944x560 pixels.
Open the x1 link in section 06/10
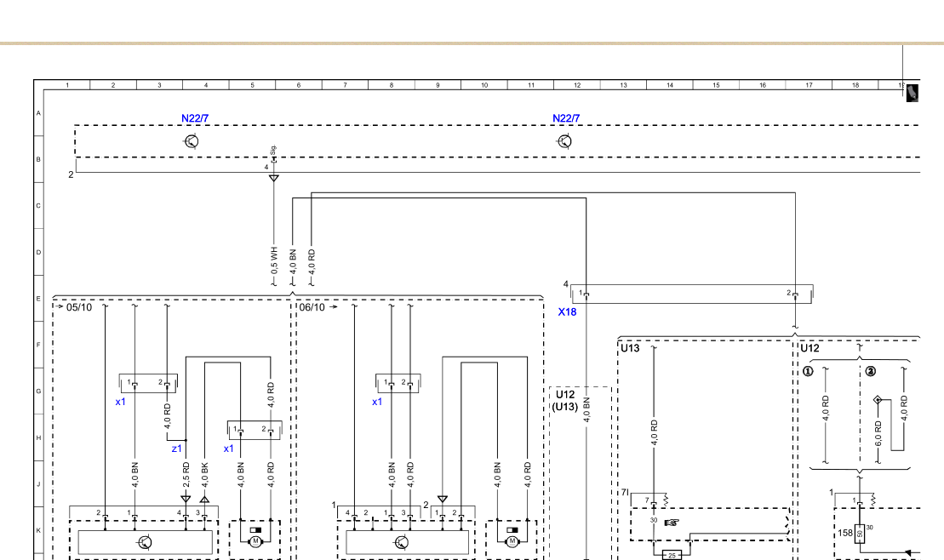point(377,402)
